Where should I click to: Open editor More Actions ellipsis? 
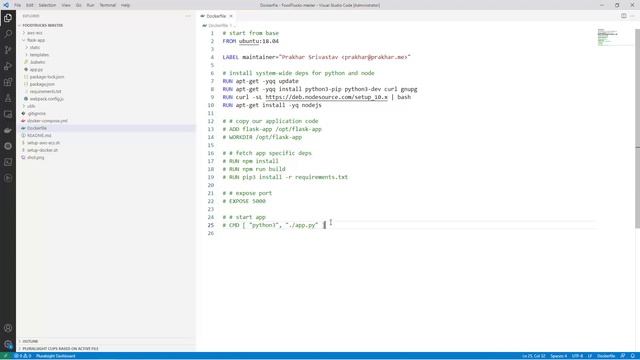[632, 16]
